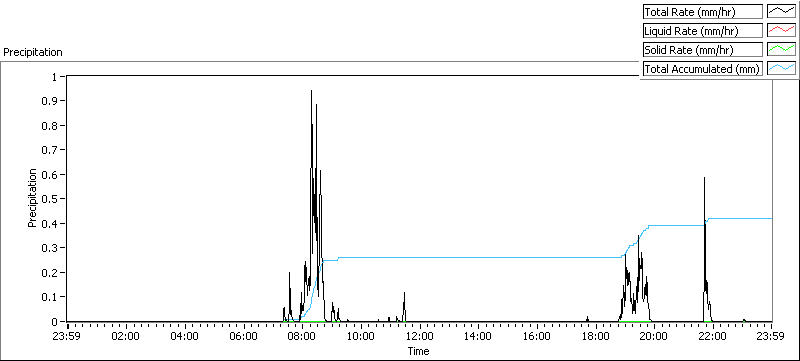Image resolution: width=800 pixels, height=361 pixels.
Task: Select the 18:00 time axis label
Action: (x=595, y=337)
